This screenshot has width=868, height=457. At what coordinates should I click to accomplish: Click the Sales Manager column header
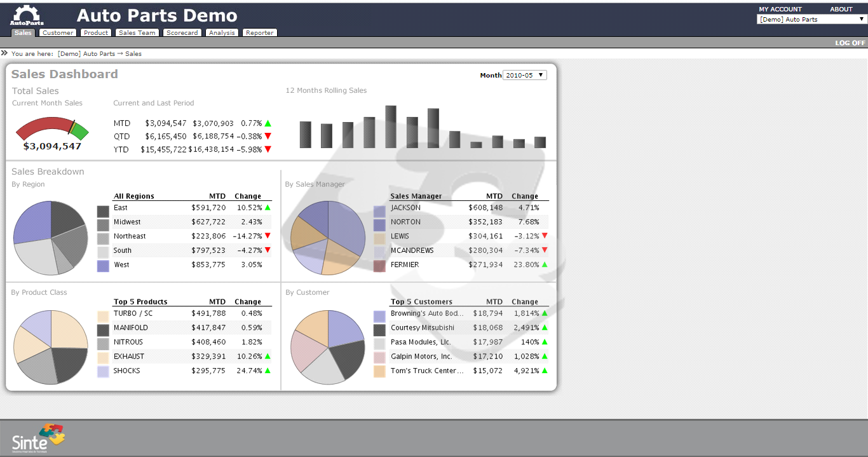coord(416,196)
